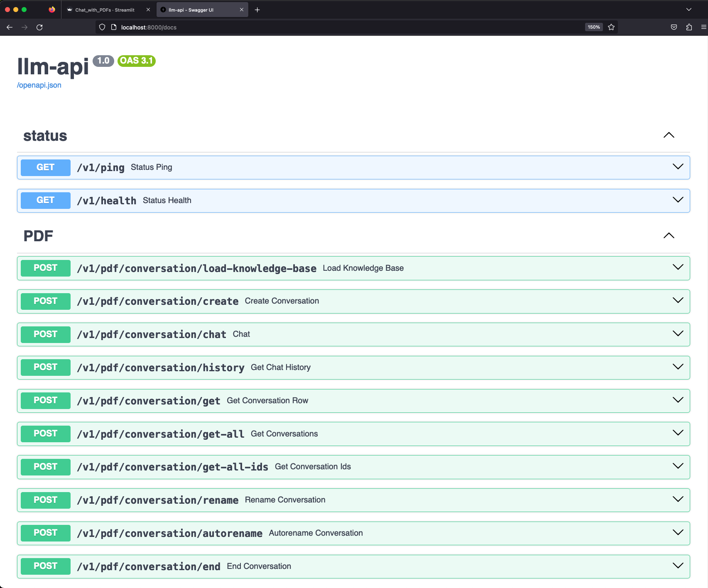Open the /openapi.json link
Image resolution: width=708 pixels, height=588 pixels.
tap(39, 85)
